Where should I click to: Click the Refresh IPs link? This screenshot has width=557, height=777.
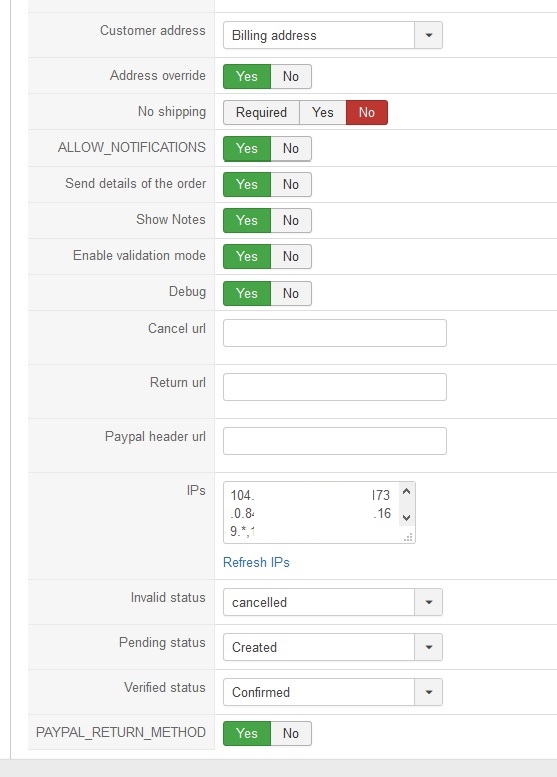[x=256, y=562]
